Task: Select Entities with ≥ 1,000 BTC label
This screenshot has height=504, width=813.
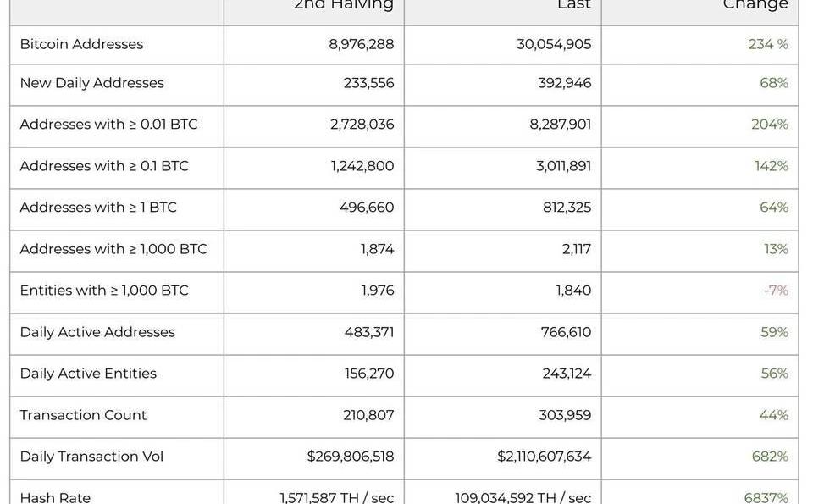Action: point(104,291)
